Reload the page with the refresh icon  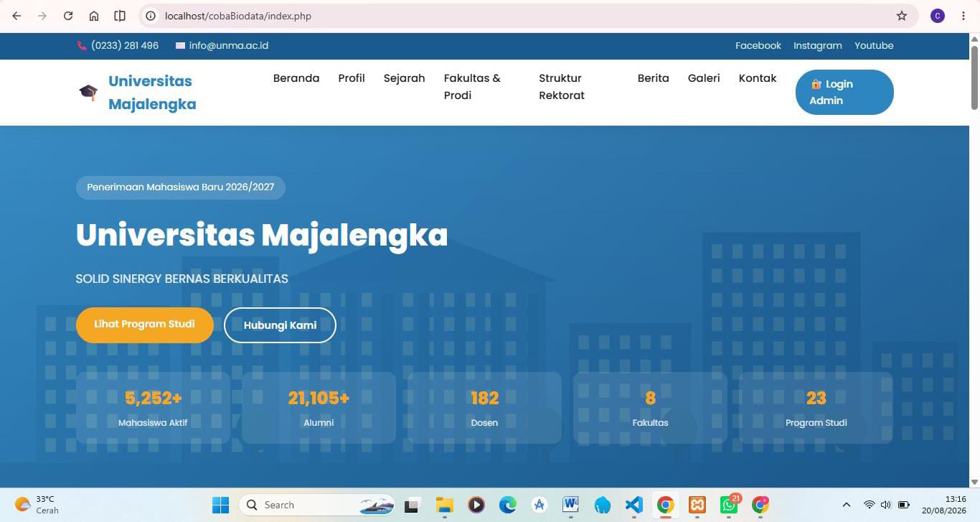[68, 16]
